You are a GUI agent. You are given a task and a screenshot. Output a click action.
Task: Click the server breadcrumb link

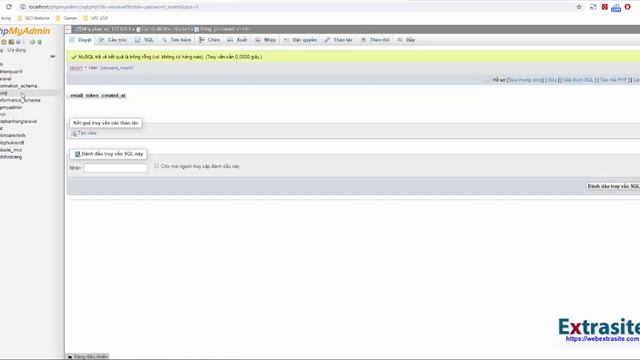(x=103, y=29)
